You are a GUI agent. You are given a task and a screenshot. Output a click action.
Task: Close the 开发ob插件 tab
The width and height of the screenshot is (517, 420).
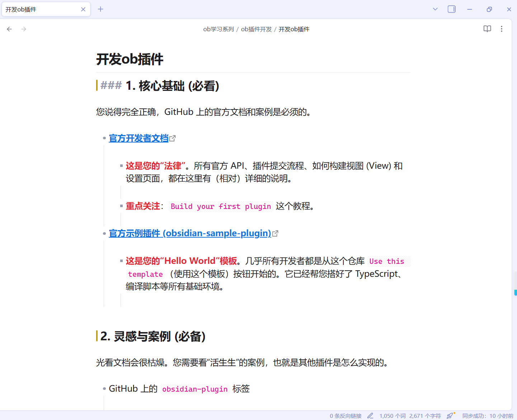pos(83,9)
